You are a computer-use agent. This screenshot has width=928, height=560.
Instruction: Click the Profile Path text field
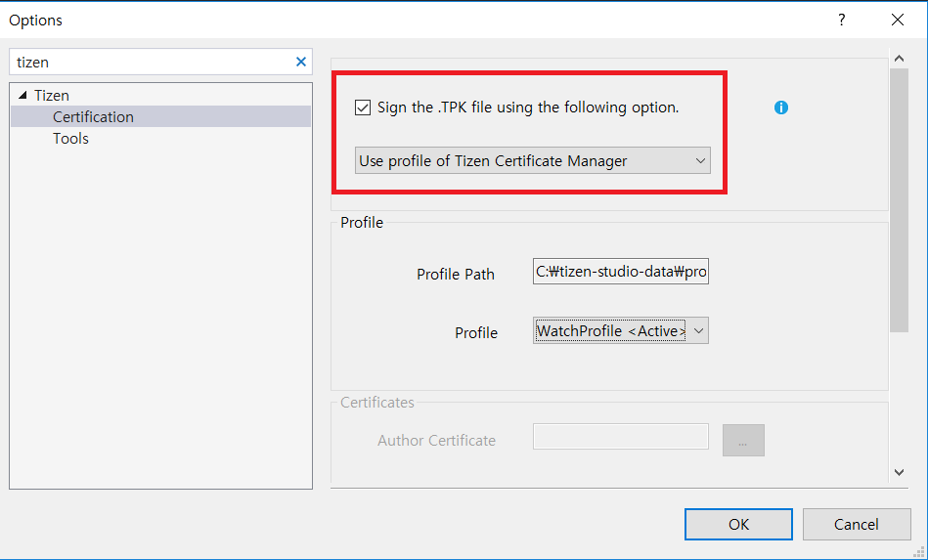[621, 273]
